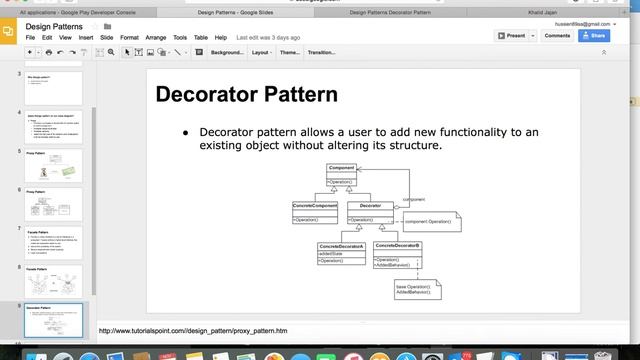Select the Zoom magnifier tool
640x360 pixels.
(111, 52)
